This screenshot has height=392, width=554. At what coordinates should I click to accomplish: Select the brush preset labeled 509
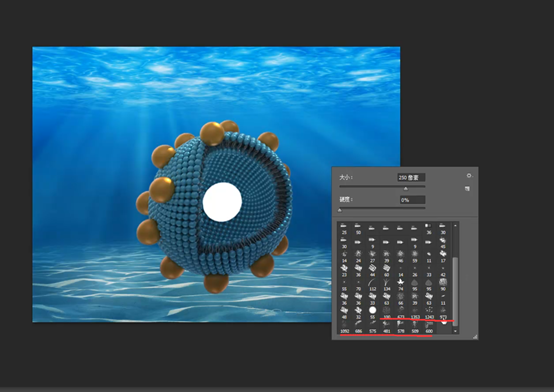[415, 327]
